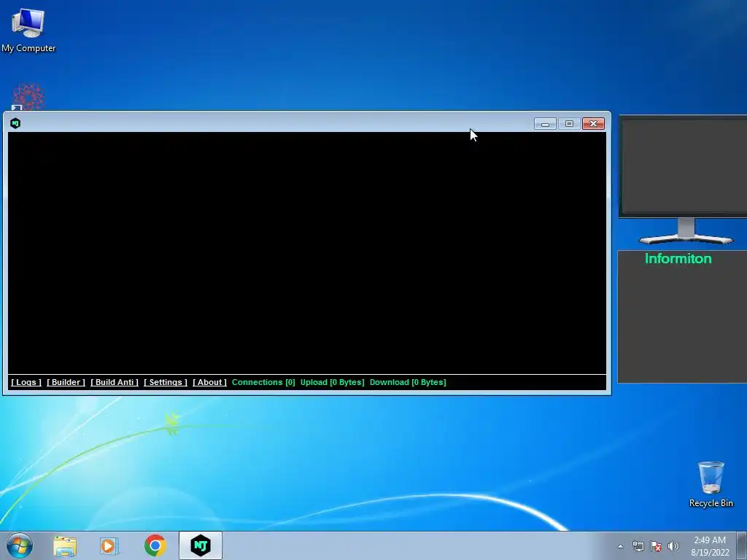Open the [ Builder ] link
Screen dimensions: 747x560
pos(66,382)
